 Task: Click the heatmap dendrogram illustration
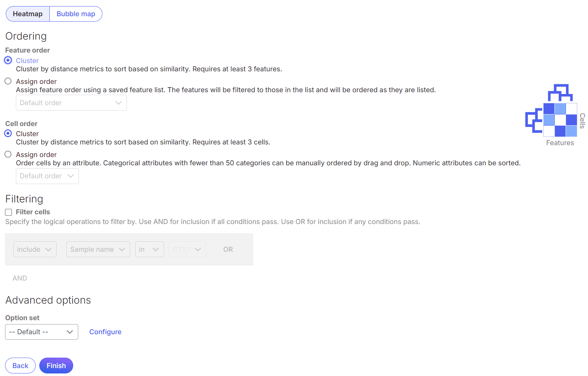pyautogui.click(x=555, y=115)
